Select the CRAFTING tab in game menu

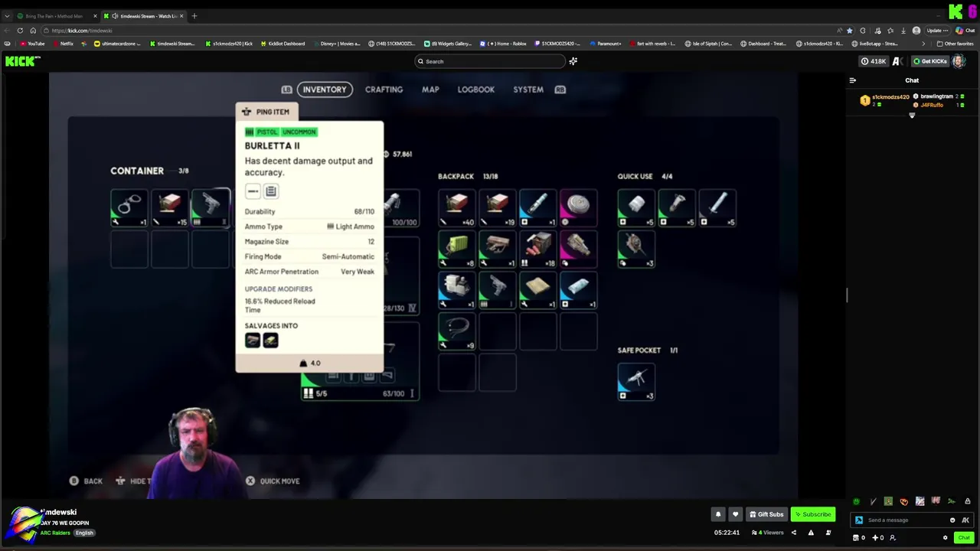click(x=384, y=90)
